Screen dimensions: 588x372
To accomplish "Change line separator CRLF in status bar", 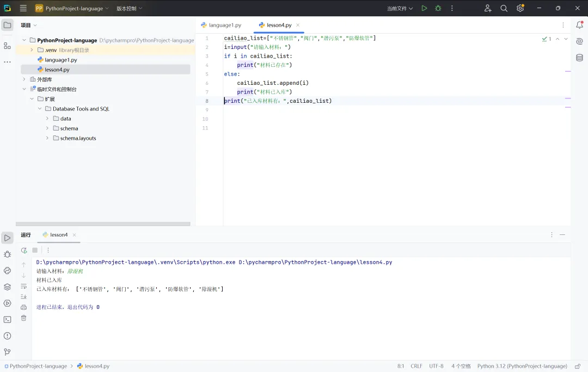I will point(416,366).
